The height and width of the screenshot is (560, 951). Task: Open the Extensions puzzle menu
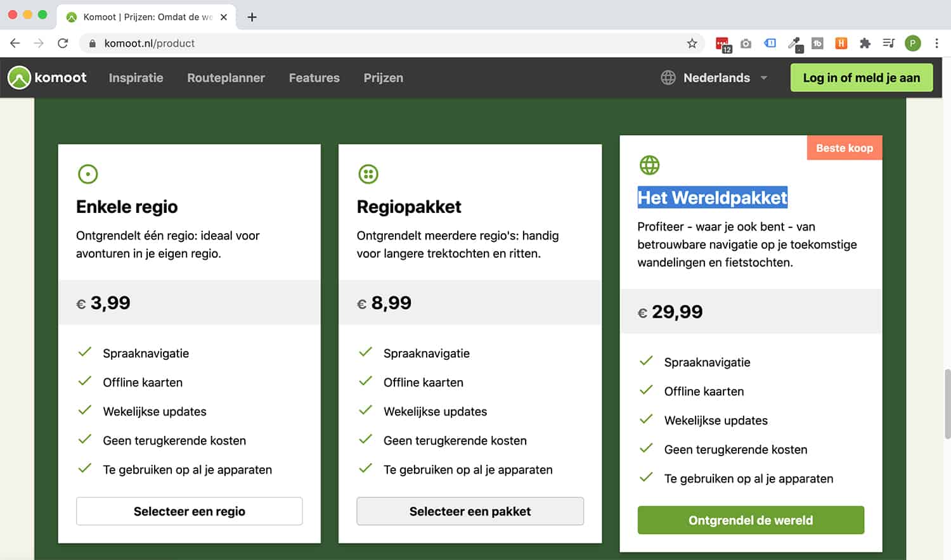865,43
